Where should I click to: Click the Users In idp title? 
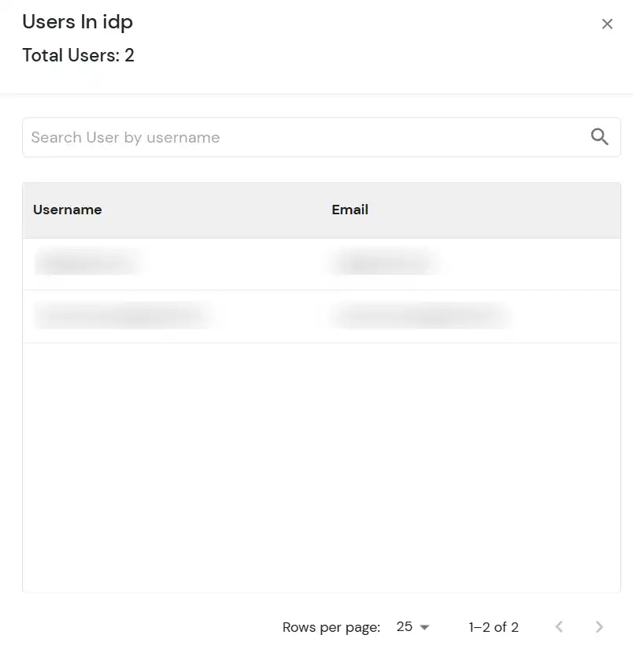coord(77,22)
